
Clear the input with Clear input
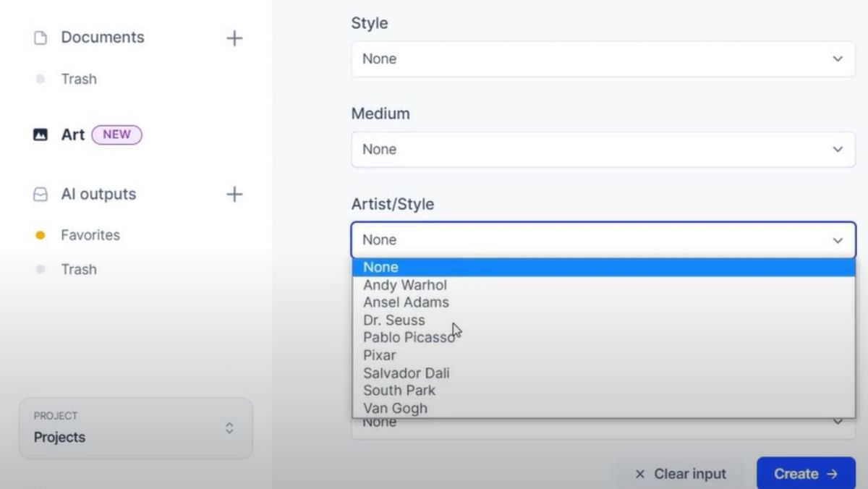[689, 474]
